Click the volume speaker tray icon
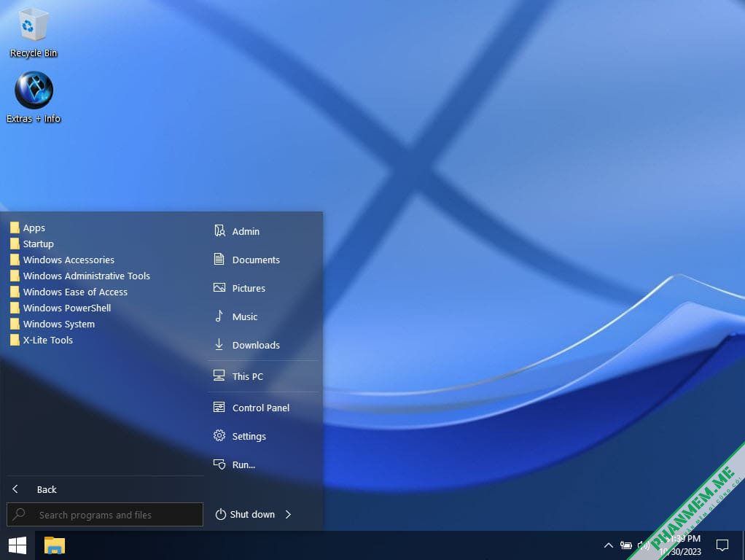This screenshot has height=560, width=745. pos(644,545)
